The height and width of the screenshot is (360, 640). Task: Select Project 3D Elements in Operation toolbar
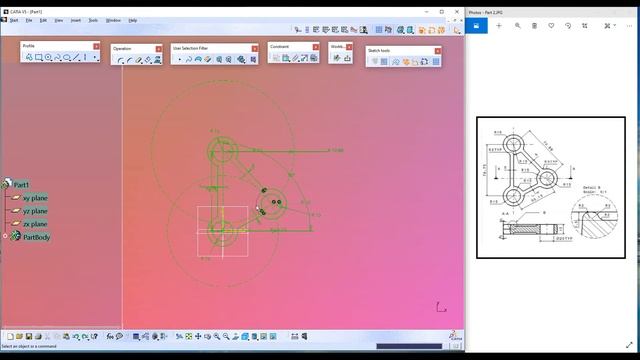158,60
